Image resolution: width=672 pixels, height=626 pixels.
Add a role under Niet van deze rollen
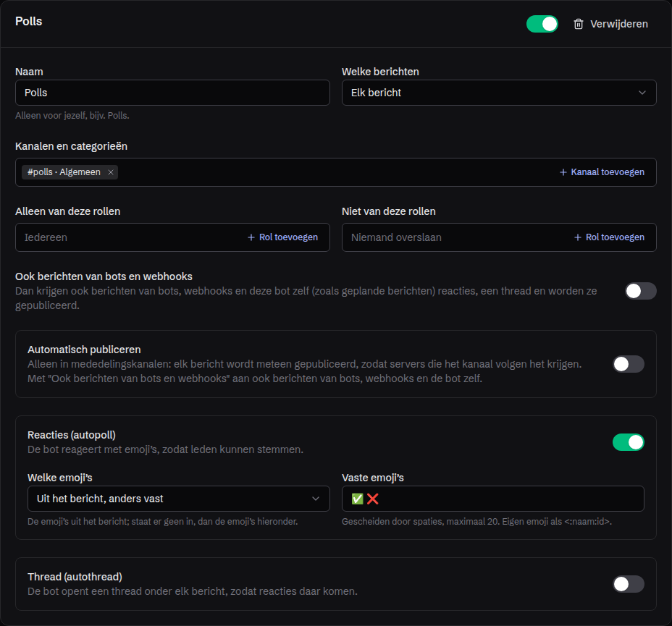pos(610,237)
